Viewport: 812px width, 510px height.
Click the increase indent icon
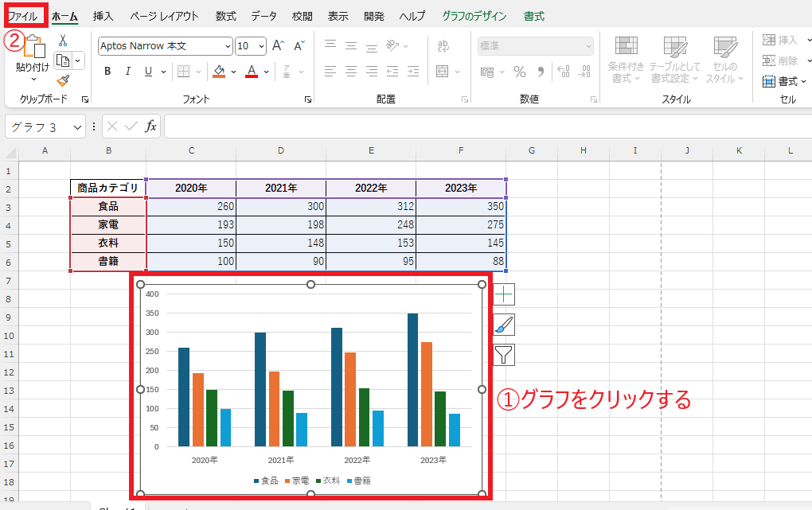[x=413, y=71]
